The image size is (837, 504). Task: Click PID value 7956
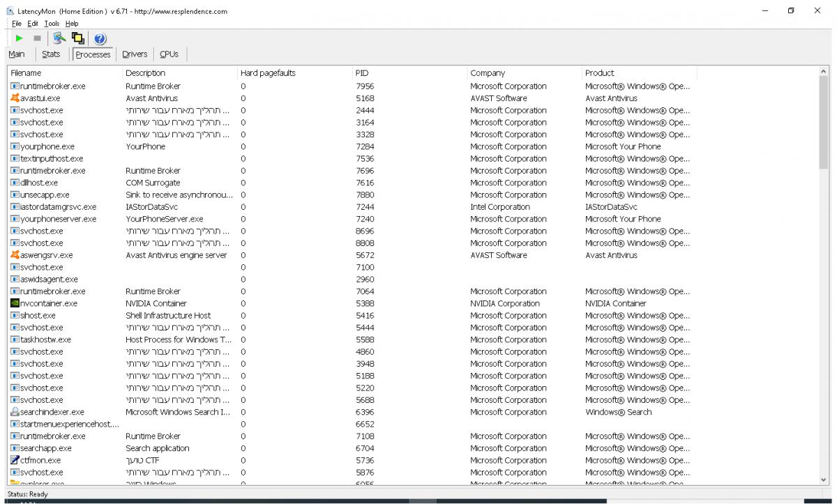tap(365, 86)
